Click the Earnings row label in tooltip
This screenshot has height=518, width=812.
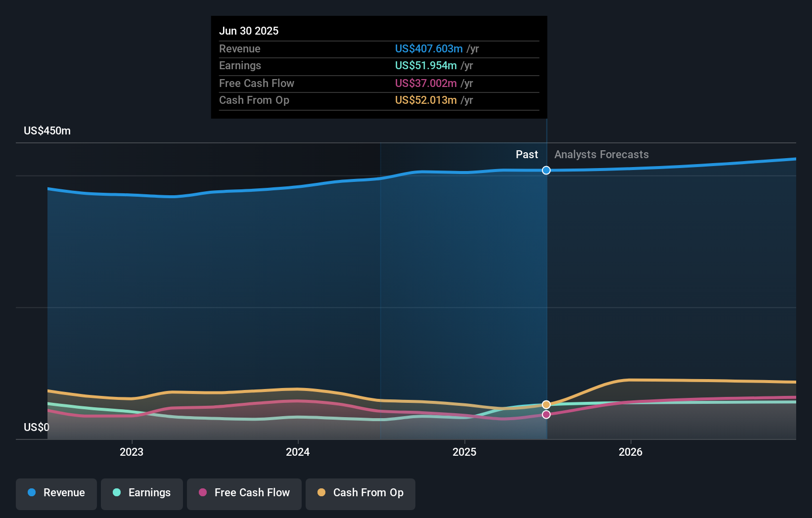tap(240, 65)
